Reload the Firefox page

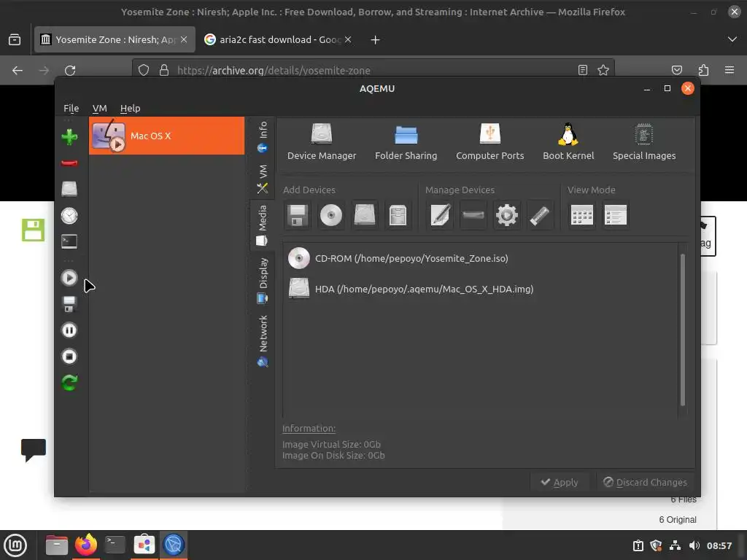point(70,71)
